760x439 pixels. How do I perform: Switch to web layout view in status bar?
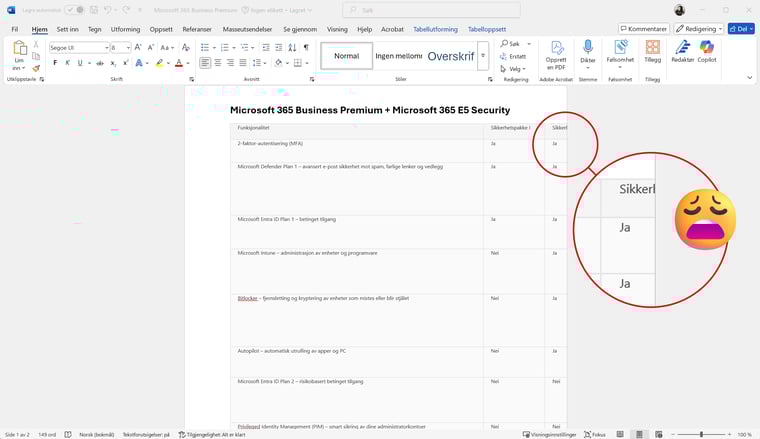click(x=659, y=435)
